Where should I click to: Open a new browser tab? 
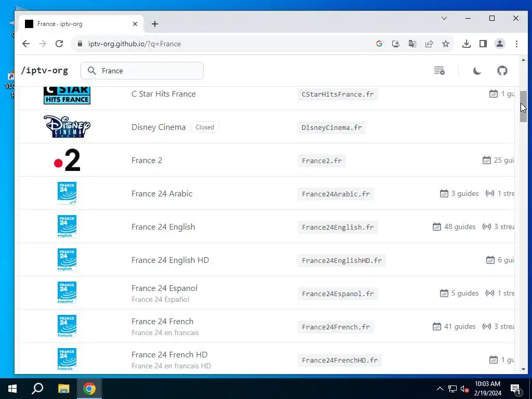pyautogui.click(x=155, y=24)
